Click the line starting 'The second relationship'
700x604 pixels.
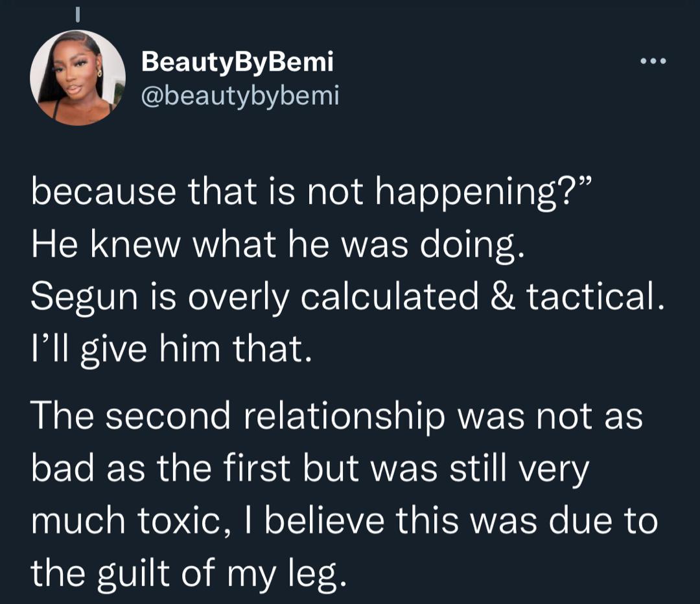pyautogui.click(x=336, y=415)
